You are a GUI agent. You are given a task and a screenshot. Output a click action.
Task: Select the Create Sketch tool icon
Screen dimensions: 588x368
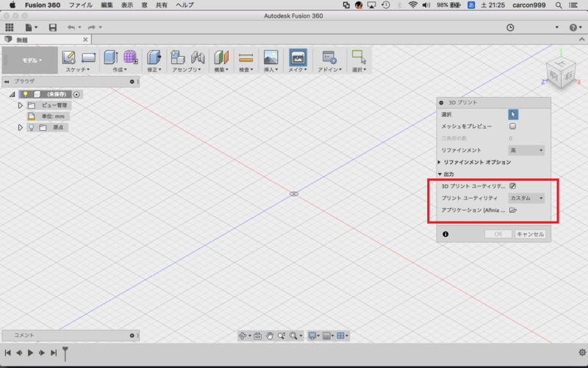tap(68, 57)
